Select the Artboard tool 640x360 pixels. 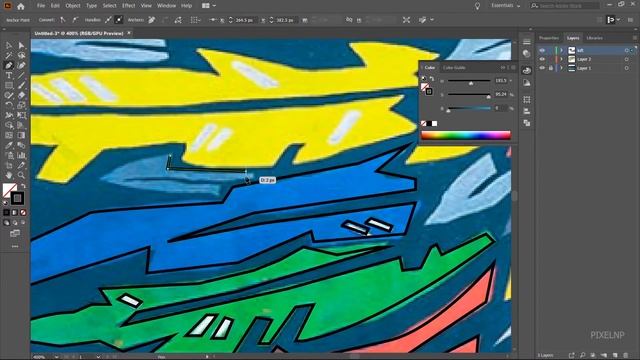[9, 165]
